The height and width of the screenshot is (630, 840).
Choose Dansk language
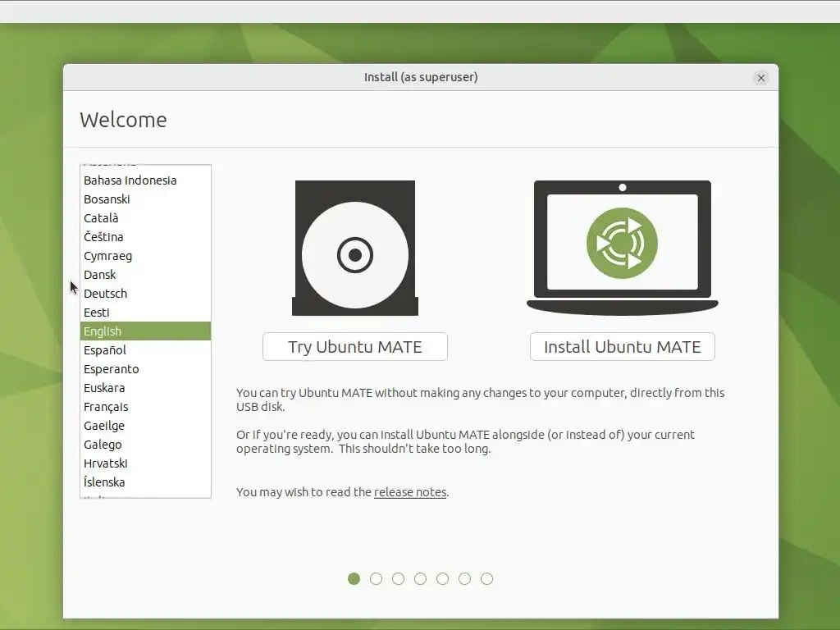[x=145, y=275]
